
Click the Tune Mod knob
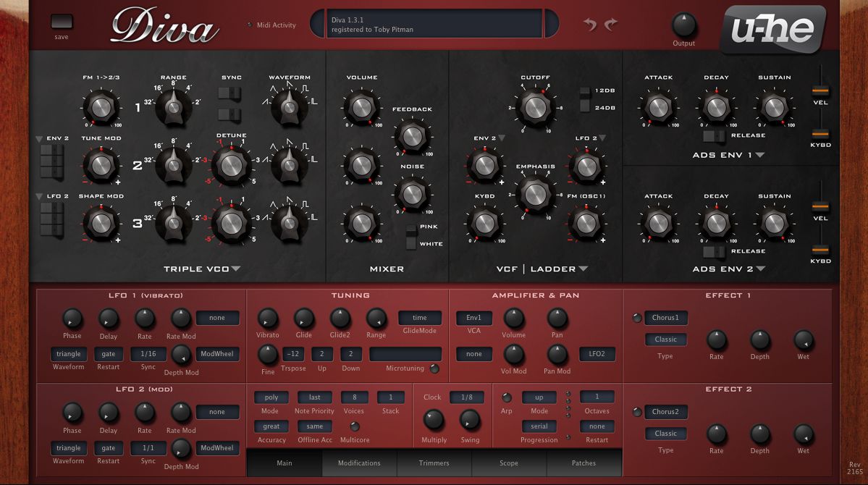[101, 165]
